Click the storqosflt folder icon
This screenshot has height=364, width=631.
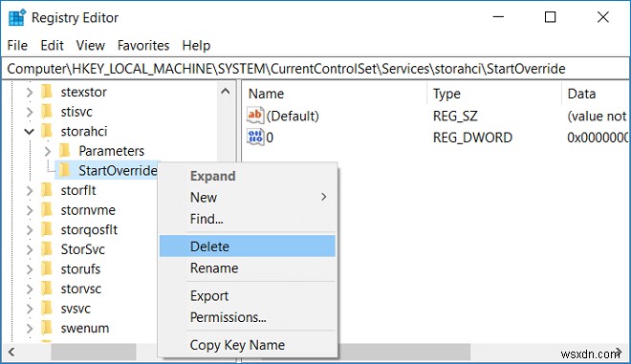click(x=47, y=229)
